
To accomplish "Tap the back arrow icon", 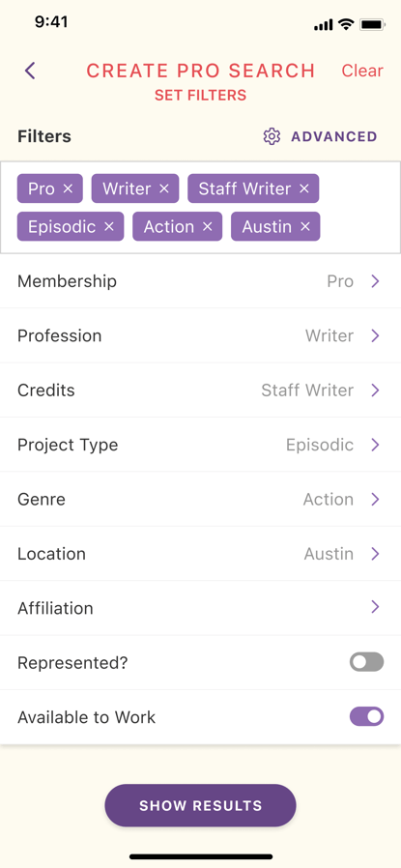I will point(30,71).
